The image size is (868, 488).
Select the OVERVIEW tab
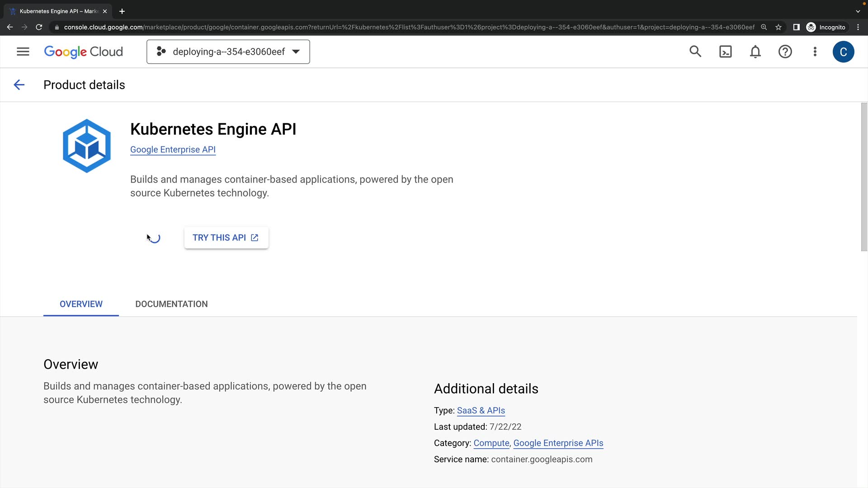81,304
